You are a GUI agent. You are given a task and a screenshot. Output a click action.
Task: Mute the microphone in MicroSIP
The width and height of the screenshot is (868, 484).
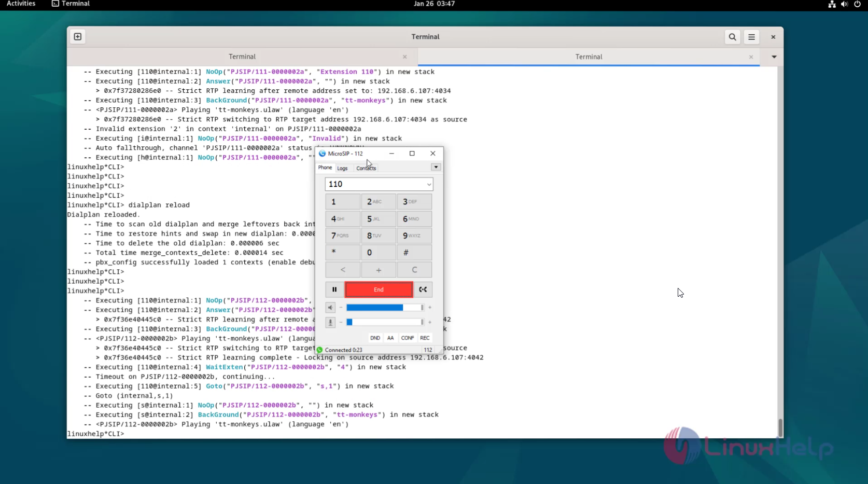330,322
